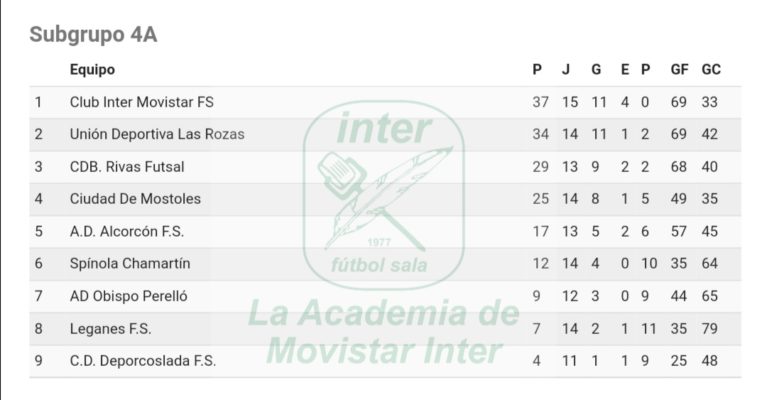Click La Academia de Movistar Inter text
The image size is (767, 400).
(384, 333)
